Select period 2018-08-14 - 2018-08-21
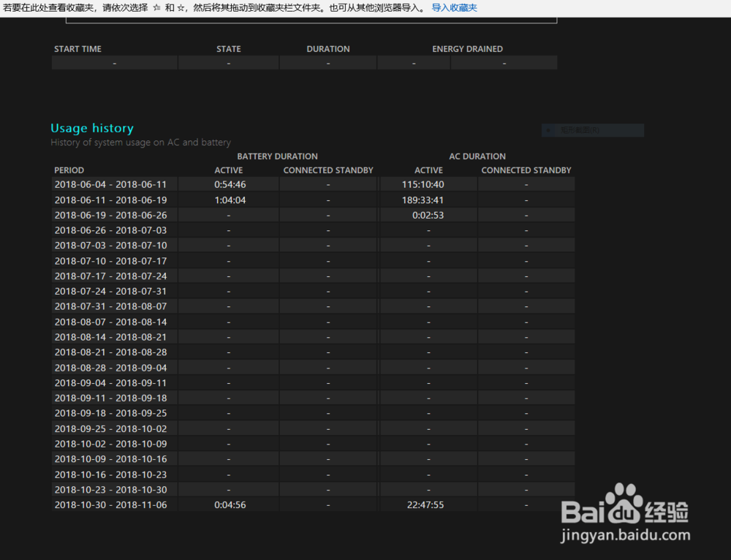 pos(110,336)
